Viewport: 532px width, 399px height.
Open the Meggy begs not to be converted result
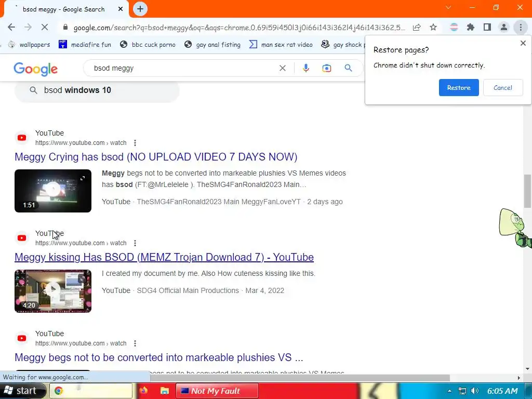pos(159,357)
